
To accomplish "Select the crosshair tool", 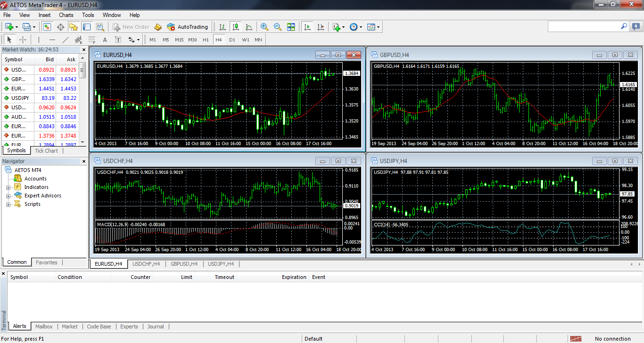I will coord(23,40).
